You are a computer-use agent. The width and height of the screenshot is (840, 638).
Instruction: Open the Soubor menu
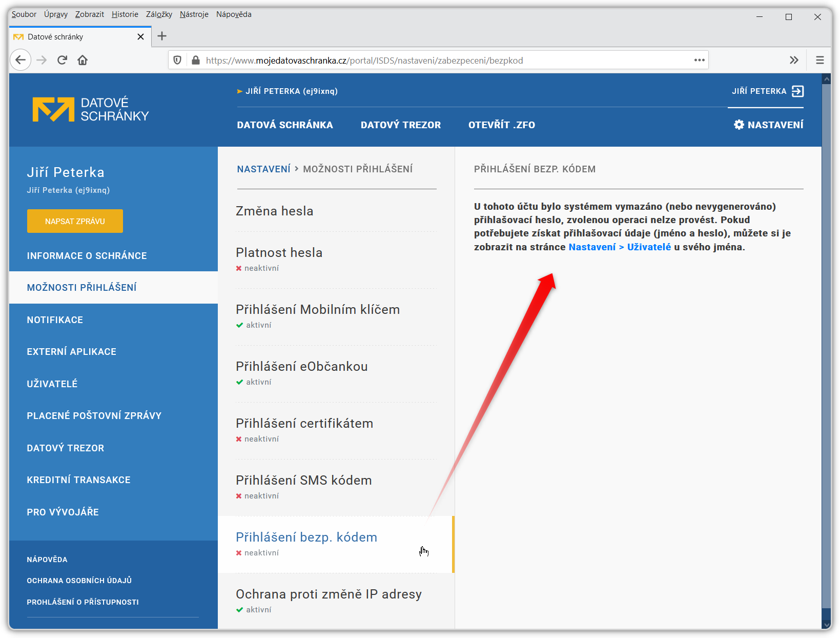pyautogui.click(x=24, y=14)
